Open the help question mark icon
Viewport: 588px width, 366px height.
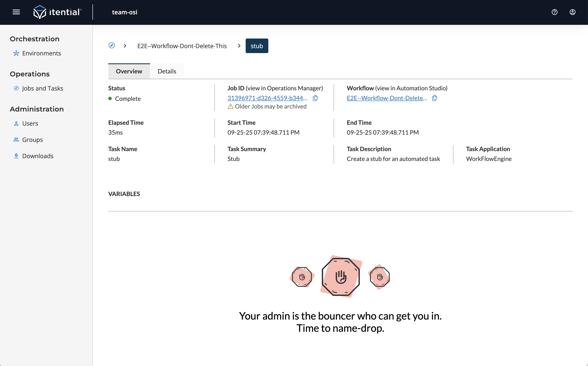554,12
